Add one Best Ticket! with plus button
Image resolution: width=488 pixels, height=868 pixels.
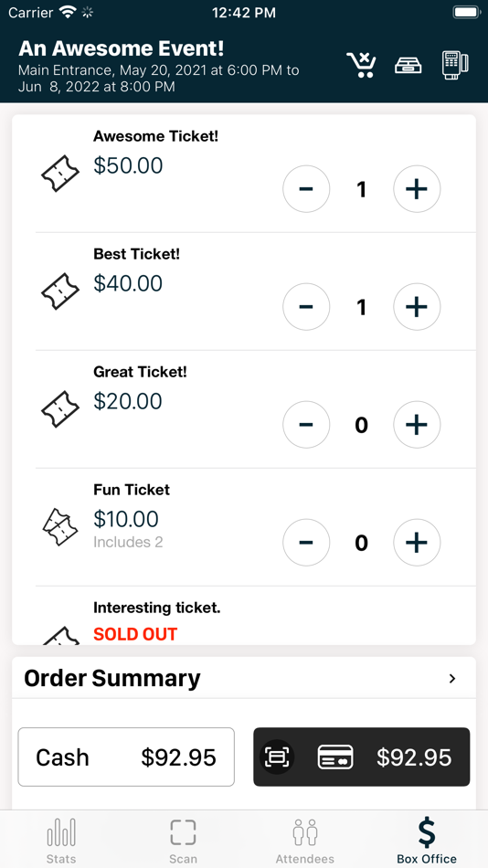pyautogui.click(x=417, y=307)
